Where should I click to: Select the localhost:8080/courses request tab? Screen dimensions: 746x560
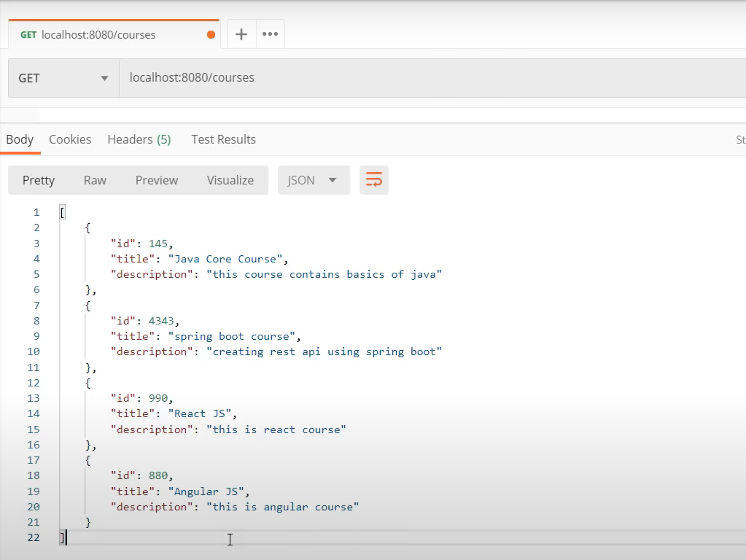tap(114, 35)
